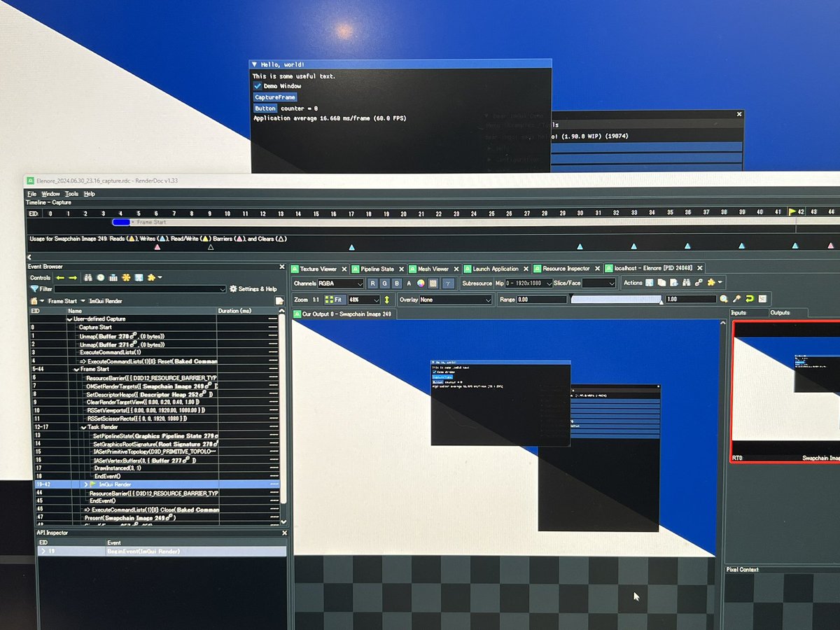Click the ImGui Render breadcrumb

pyautogui.click(x=106, y=301)
